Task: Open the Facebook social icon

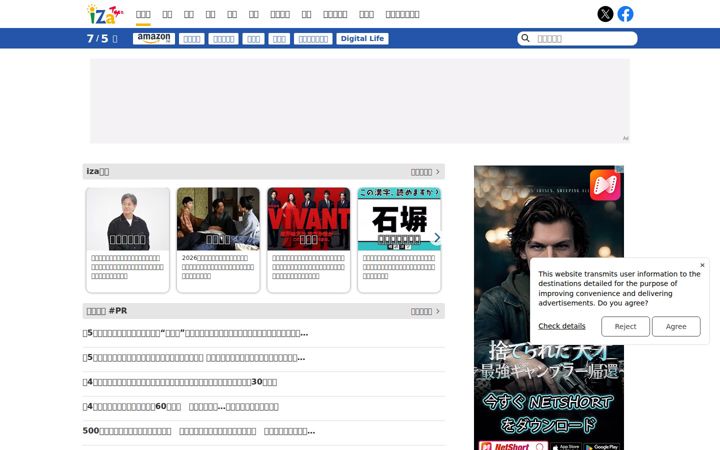Action: pyautogui.click(x=625, y=14)
